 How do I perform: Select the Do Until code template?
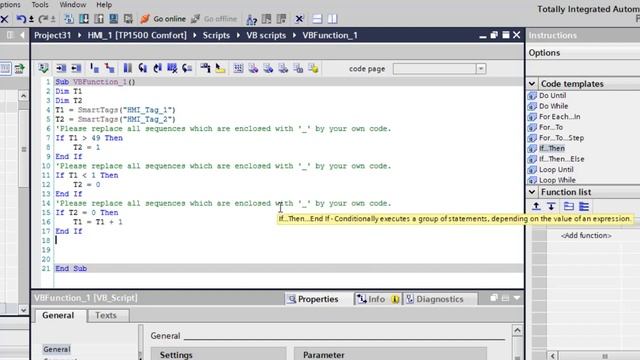(x=552, y=96)
